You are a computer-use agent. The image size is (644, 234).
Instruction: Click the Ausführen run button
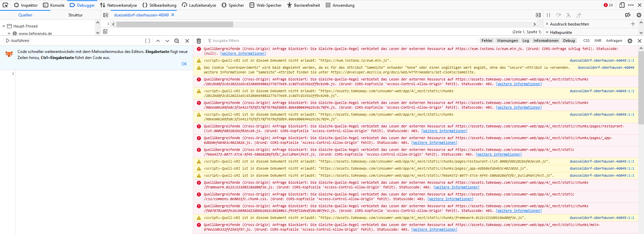(17, 41)
